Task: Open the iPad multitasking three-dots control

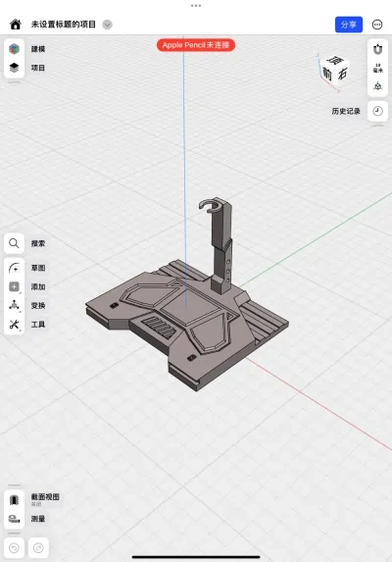Action: (196, 5)
